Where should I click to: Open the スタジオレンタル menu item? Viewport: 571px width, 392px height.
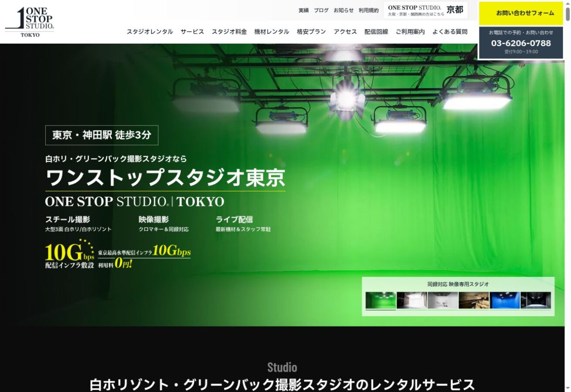[150, 32]
